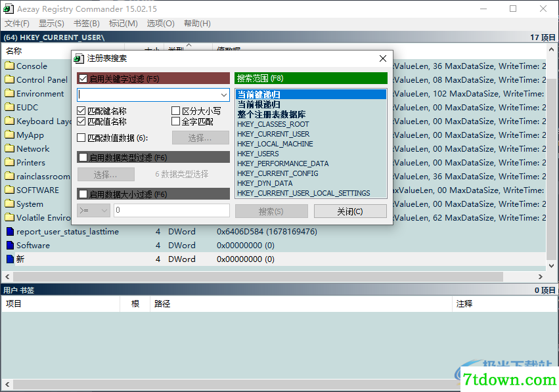Click registry list horizontal scroll right arrow

(541, 276)
